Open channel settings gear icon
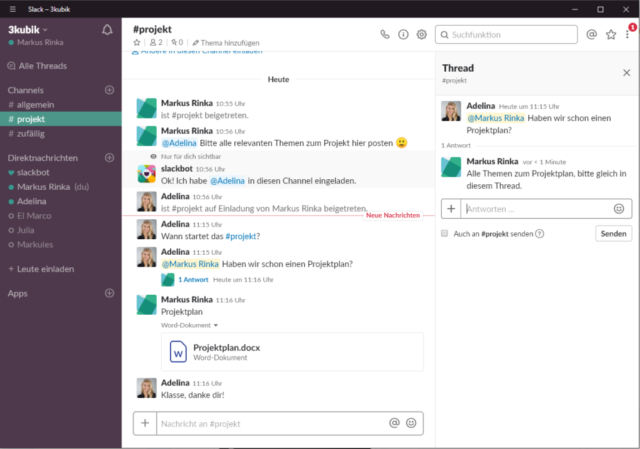The height and width of the screenshot is (449, 640). tap(422, 34)
